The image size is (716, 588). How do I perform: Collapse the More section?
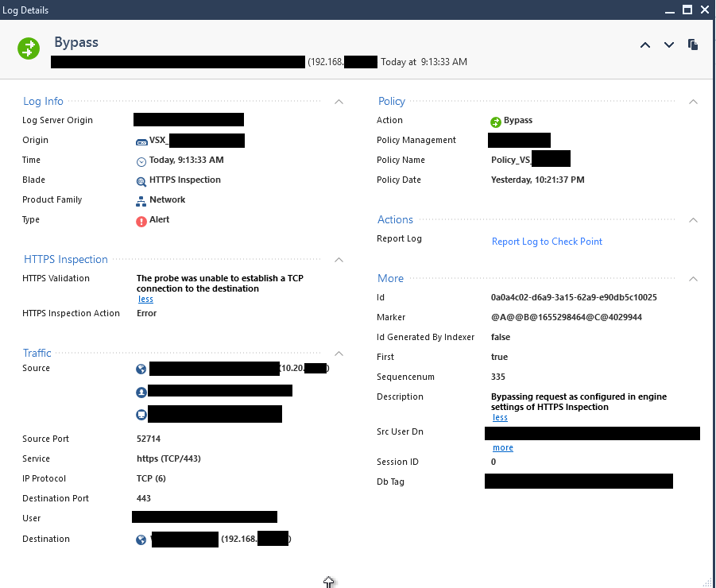pos(692,279)
